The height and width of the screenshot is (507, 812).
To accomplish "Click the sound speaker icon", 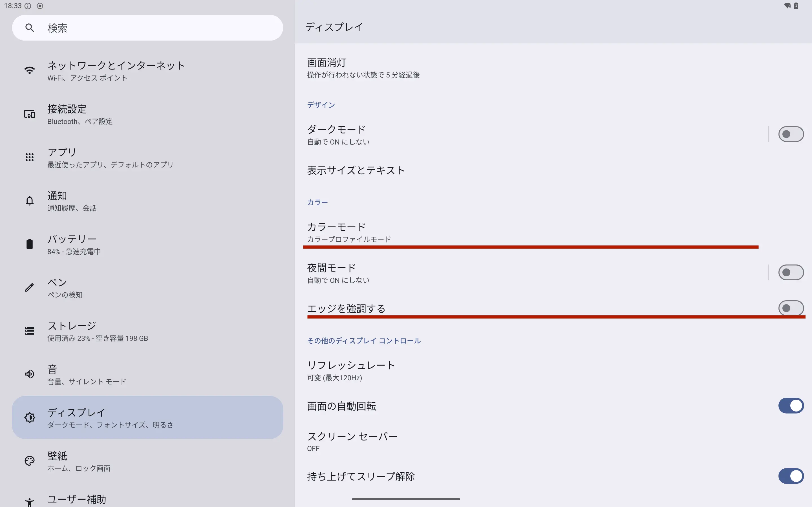I will point(30,374).
